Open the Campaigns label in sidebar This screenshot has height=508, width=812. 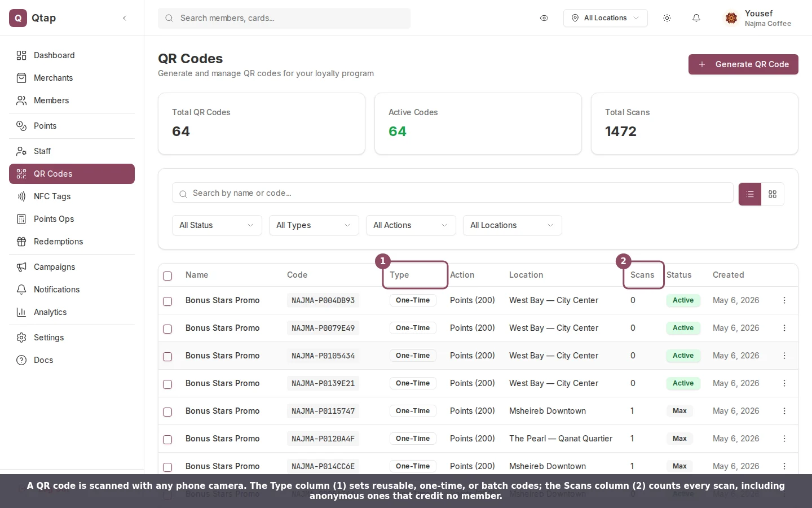tap(54, 267)
